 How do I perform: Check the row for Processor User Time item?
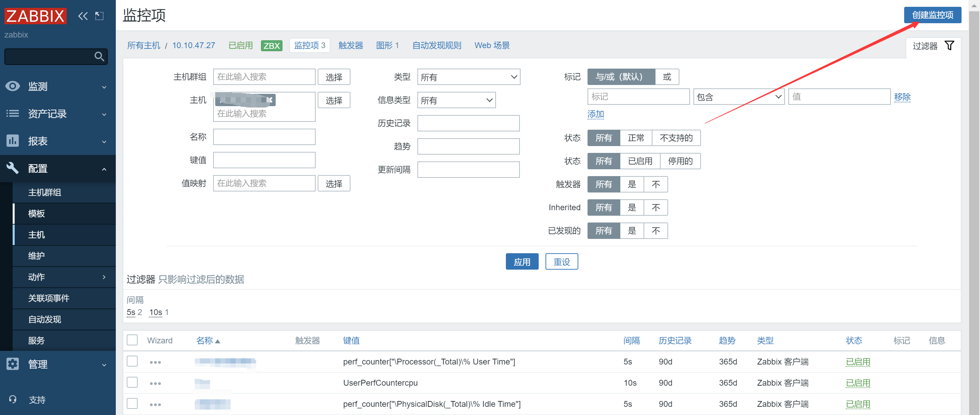click(x=132, y=361)
